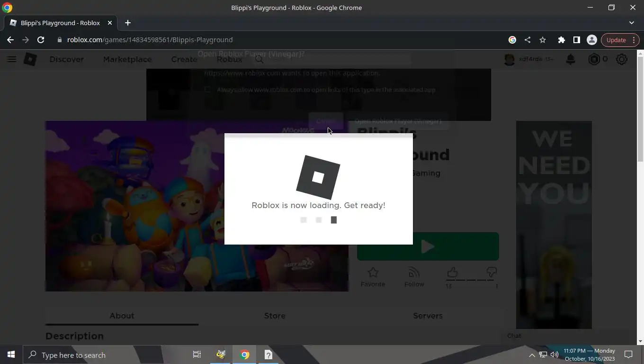Switch to the About tab
This screenshot has height=364, width=644.
coord(122,316)
